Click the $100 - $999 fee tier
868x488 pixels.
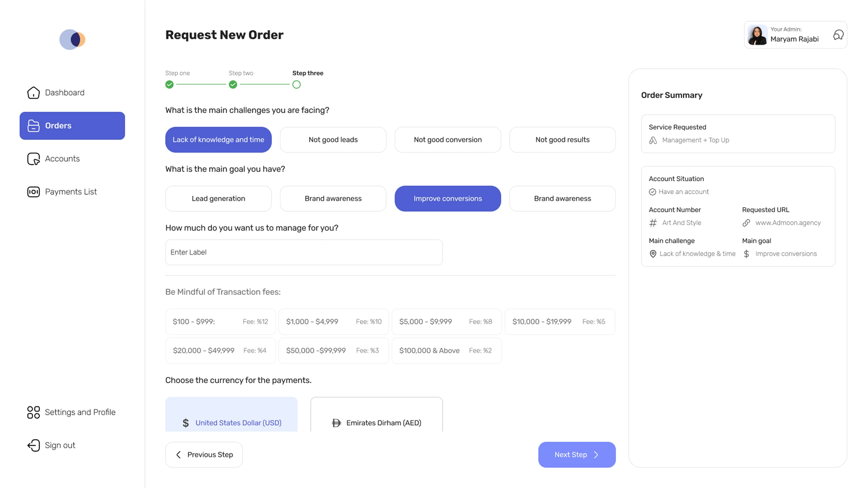click(x=220, y=322)
